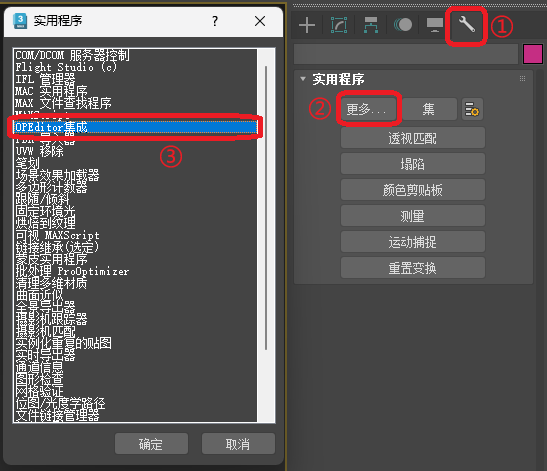
Task: Click the 取消 button
Action: [238, 444]
